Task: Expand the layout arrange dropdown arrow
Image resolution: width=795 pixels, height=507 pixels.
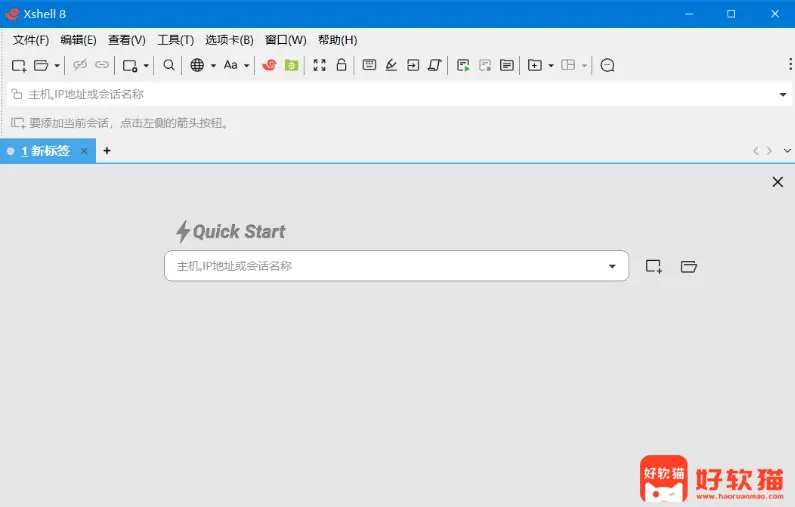Action: tap(584, 65)
